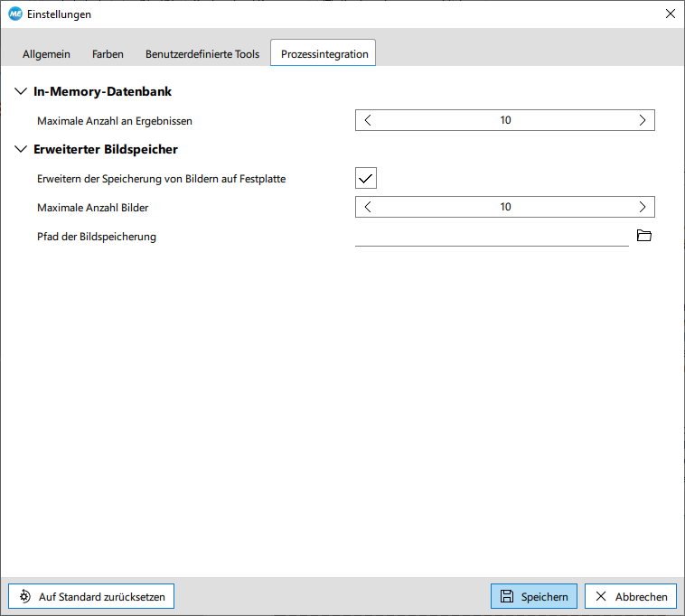Click the Auf Standard zurücksetzen button

pos(91,596)
